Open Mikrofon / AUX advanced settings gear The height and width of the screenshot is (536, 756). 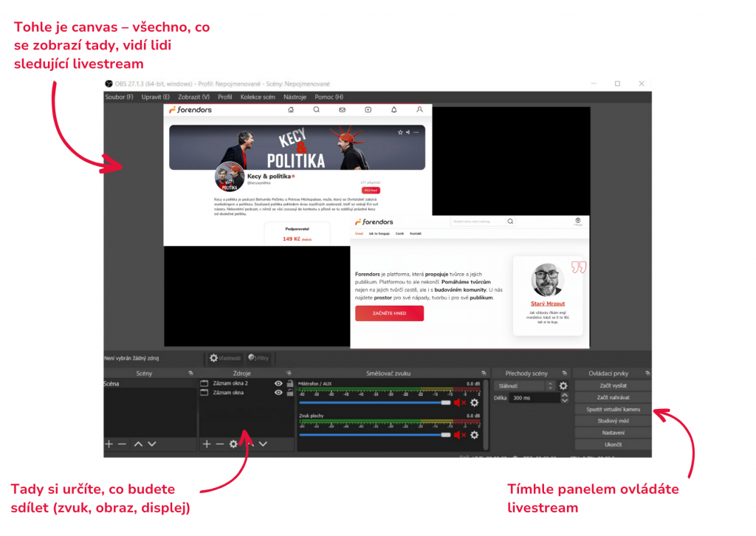click(x=472, y=402)
